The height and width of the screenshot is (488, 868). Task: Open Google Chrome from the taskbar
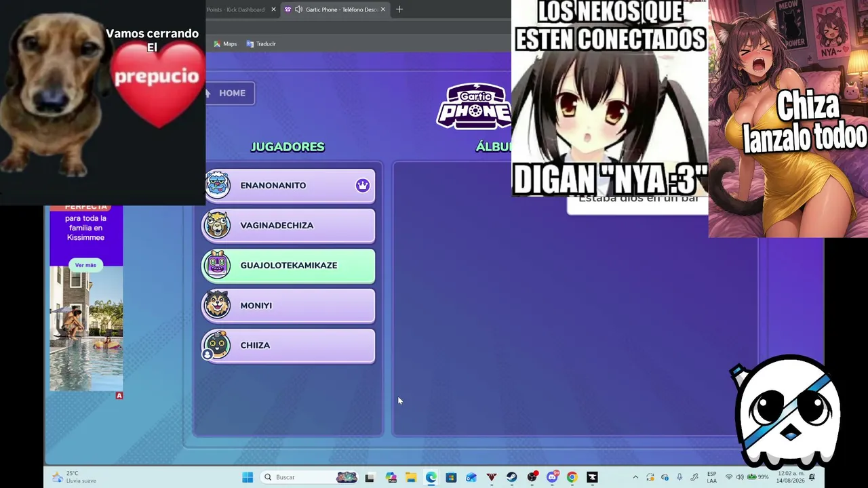pyautogui.click(x=572, y=477)
